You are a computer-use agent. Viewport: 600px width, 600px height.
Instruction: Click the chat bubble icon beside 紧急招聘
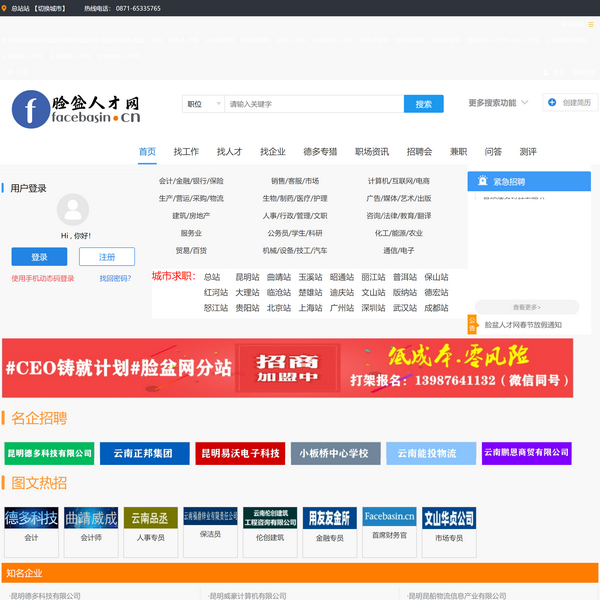pyautogui.click(x=480, y=182)
